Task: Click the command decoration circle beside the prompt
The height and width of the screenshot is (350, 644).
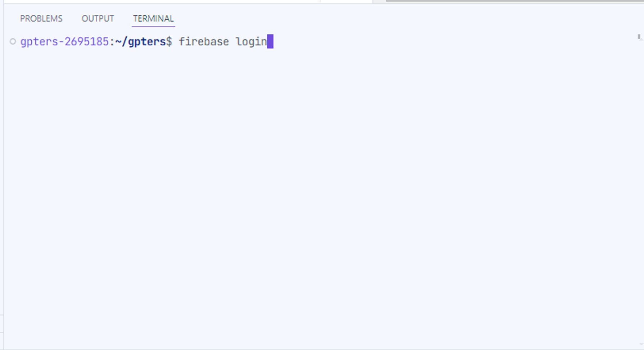Action: click(x=13, y=42)
